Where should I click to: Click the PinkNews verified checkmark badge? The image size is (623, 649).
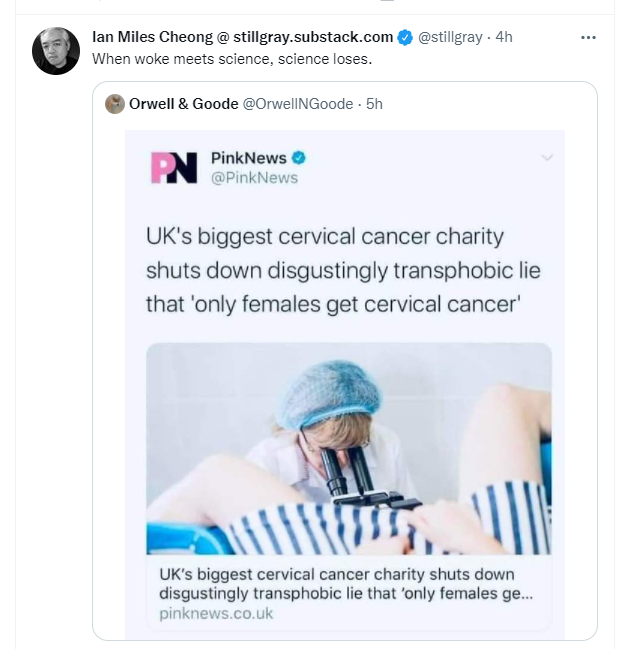[299, 158]
